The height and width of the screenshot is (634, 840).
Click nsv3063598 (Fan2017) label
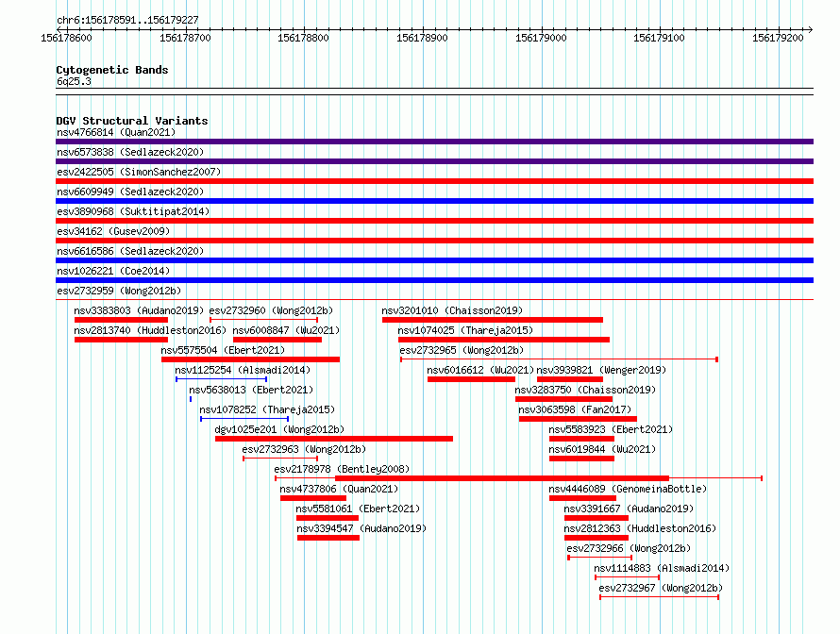click(575, 409)
